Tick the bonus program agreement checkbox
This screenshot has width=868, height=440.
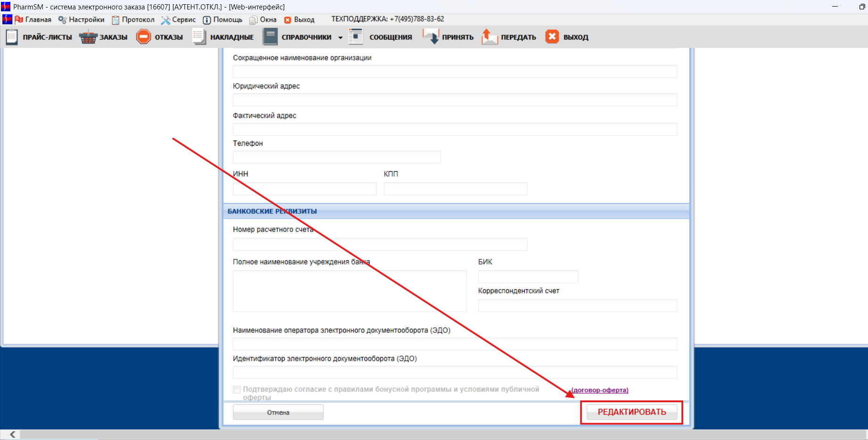click(237, 390)
